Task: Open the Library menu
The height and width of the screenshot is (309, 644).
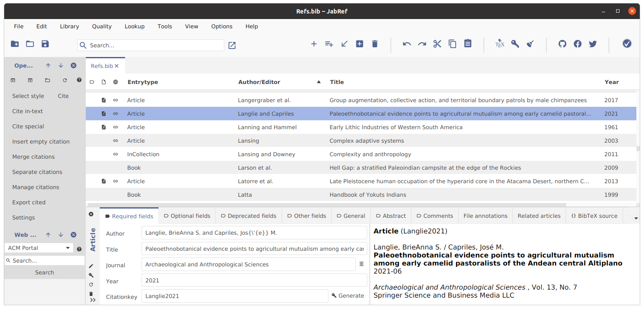Action: tap(69, 26)
